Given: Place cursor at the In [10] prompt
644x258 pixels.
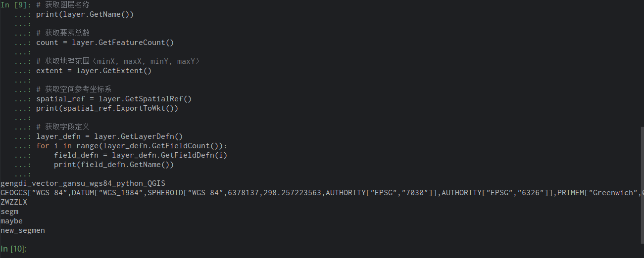Looking at the screenshot, I should click(x=14, y=249).
